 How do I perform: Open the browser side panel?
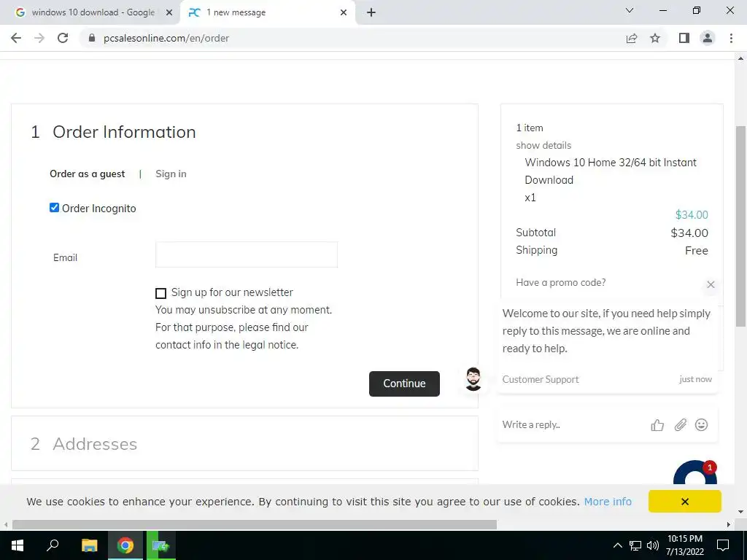coord(684,38)
